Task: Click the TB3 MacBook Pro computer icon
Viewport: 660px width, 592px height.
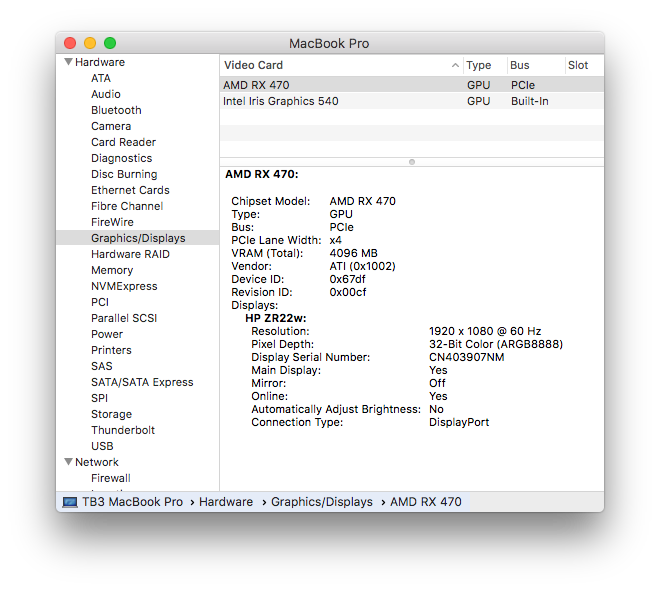Action: [x=70, y=502]
